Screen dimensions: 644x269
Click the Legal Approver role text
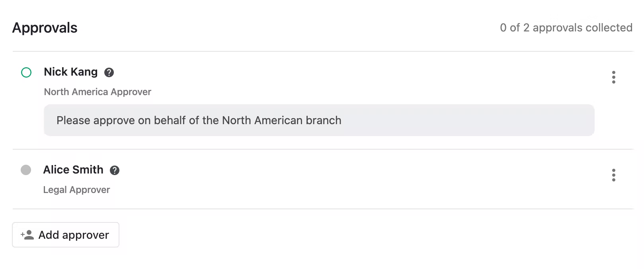76,190
